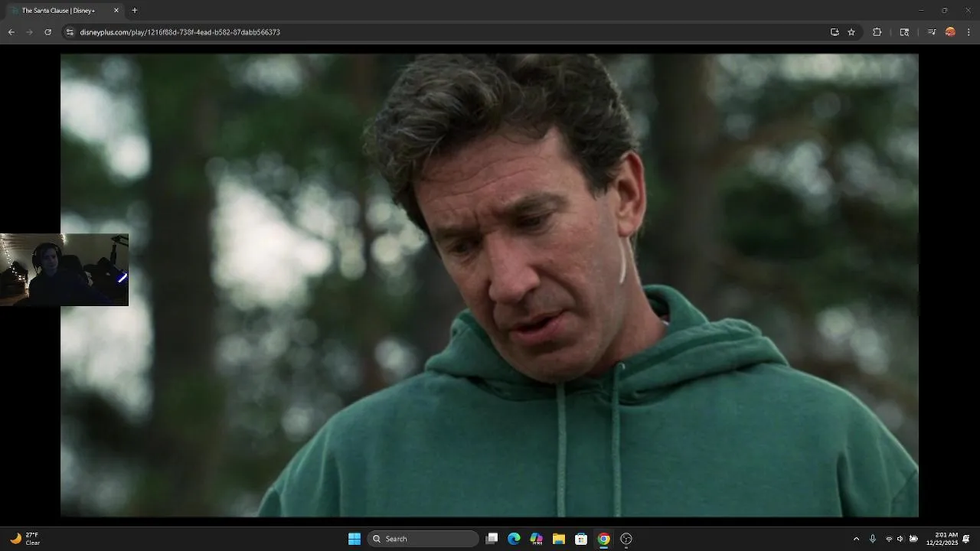Open the Extensions puzzle-piece menu

point(877,32)
